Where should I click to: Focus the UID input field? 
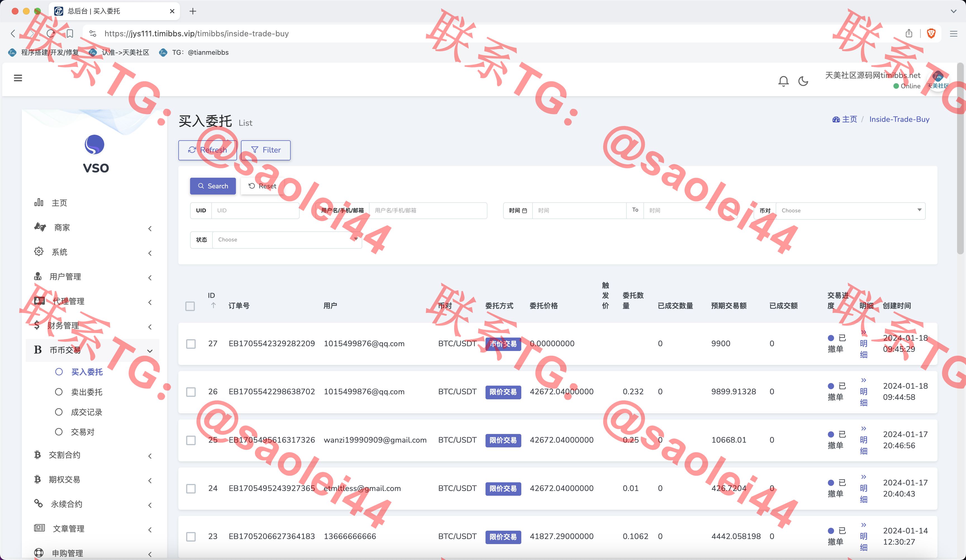coord(255,210)
